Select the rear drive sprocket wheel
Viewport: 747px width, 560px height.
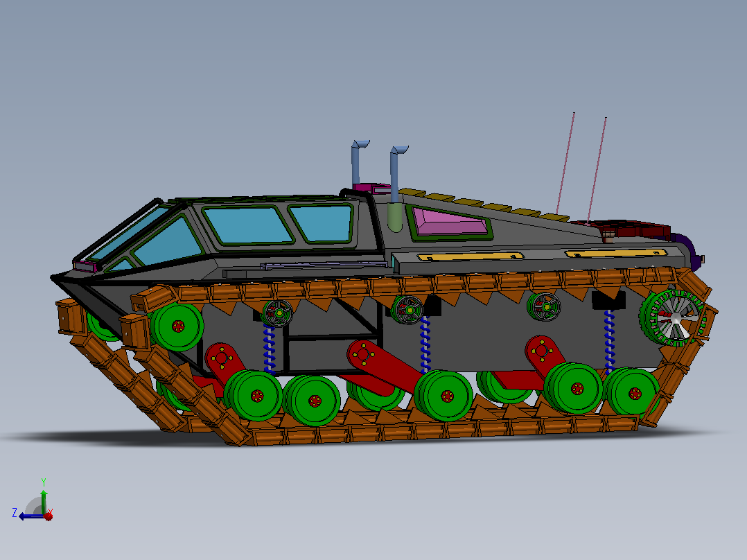[x=673, y=317]
